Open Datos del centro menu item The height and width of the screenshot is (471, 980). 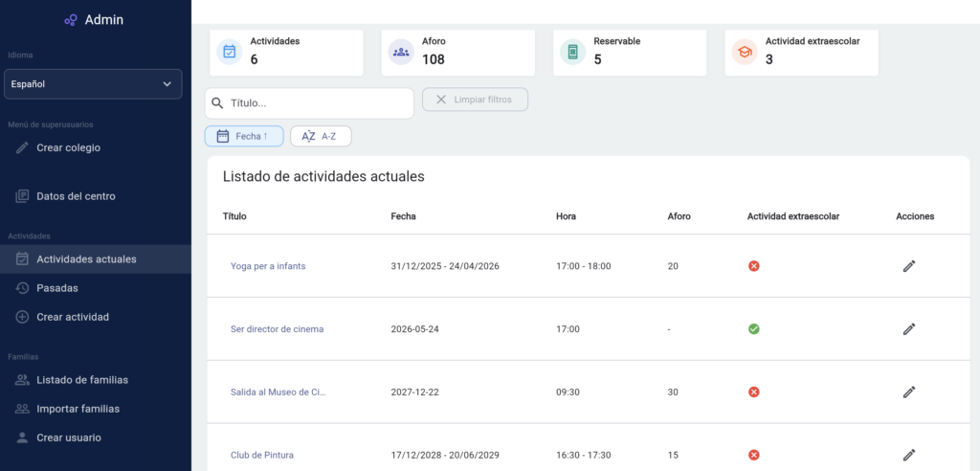coord(76,196)
